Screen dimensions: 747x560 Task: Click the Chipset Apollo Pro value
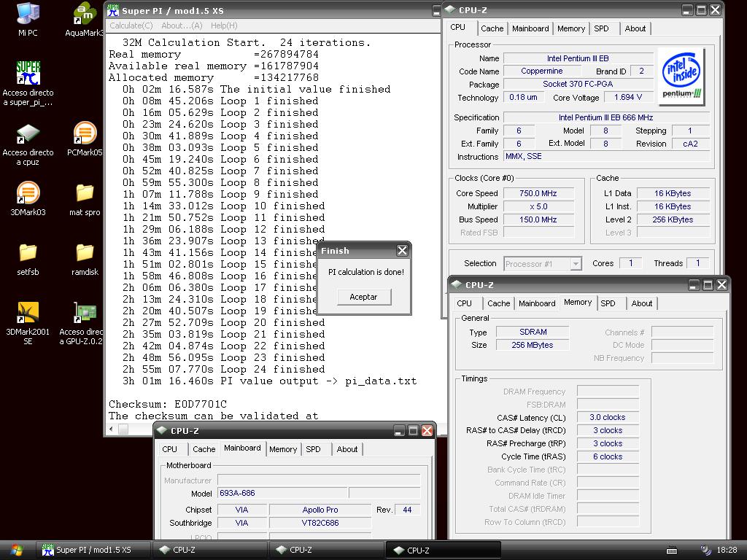[x=320, y=510]
